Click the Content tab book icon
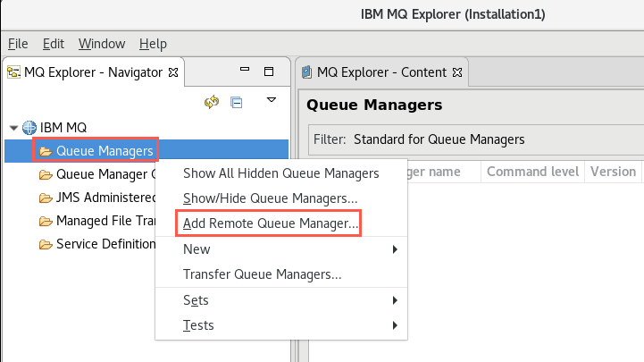Viewport: 644px width, 362px height. coord(306,72)
